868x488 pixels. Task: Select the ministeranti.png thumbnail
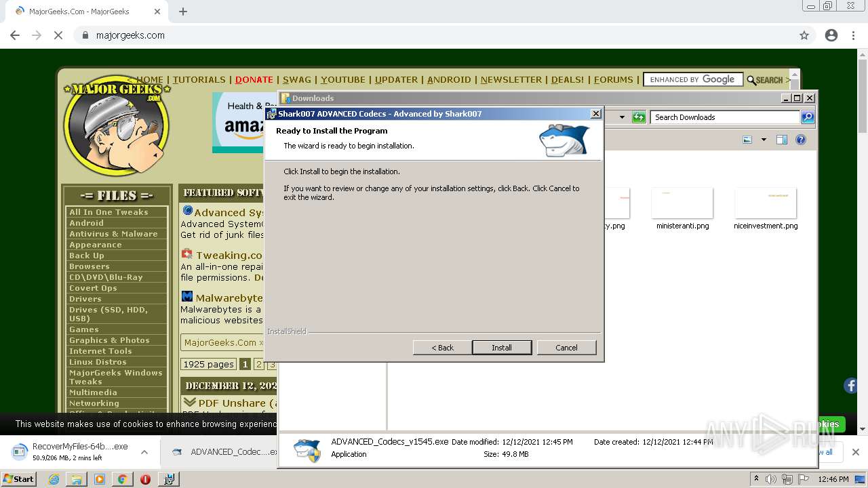tap(682, 203)
